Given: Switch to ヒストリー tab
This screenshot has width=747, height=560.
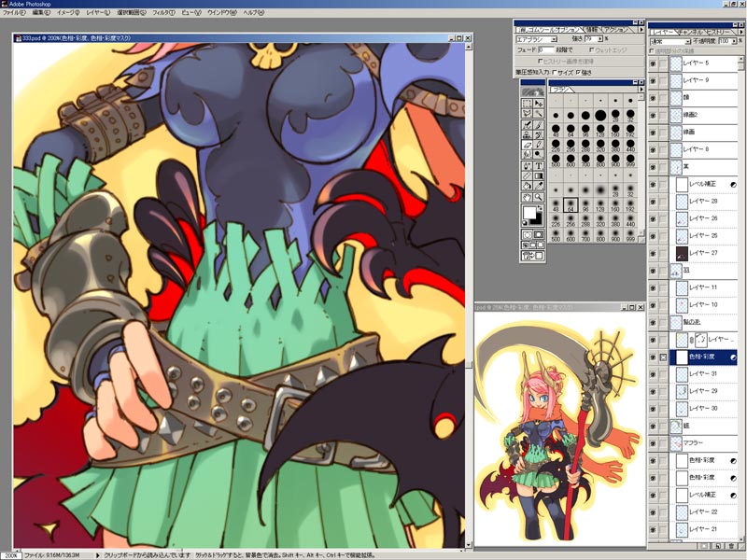Looking at the screenshot, I should tap(718, 32).
